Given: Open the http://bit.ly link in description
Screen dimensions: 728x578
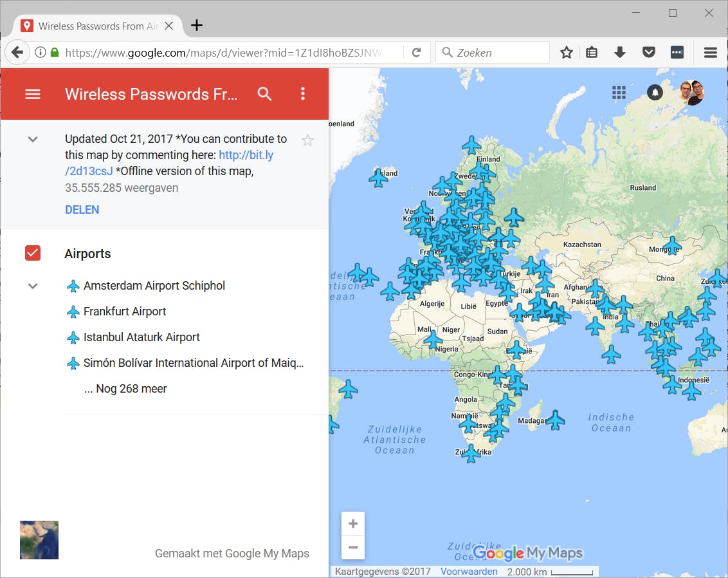Looking at the screenshot, I should click(x=246, y=154).
